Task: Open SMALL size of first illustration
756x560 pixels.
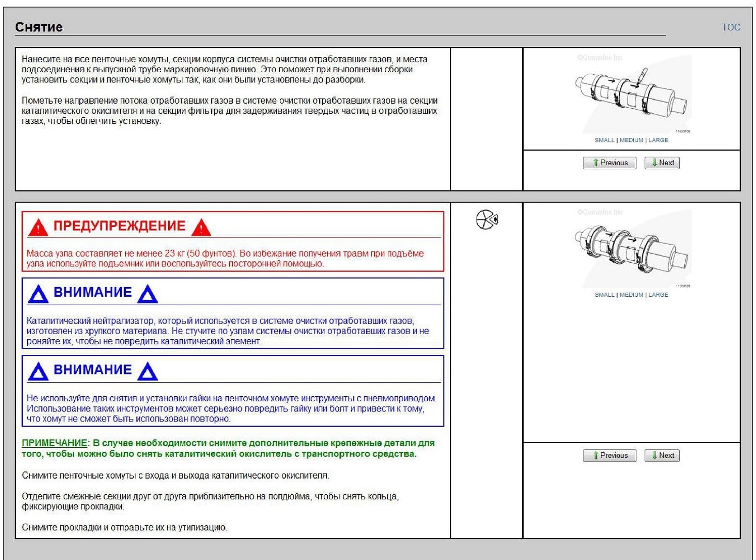Action: coord(604,140)
